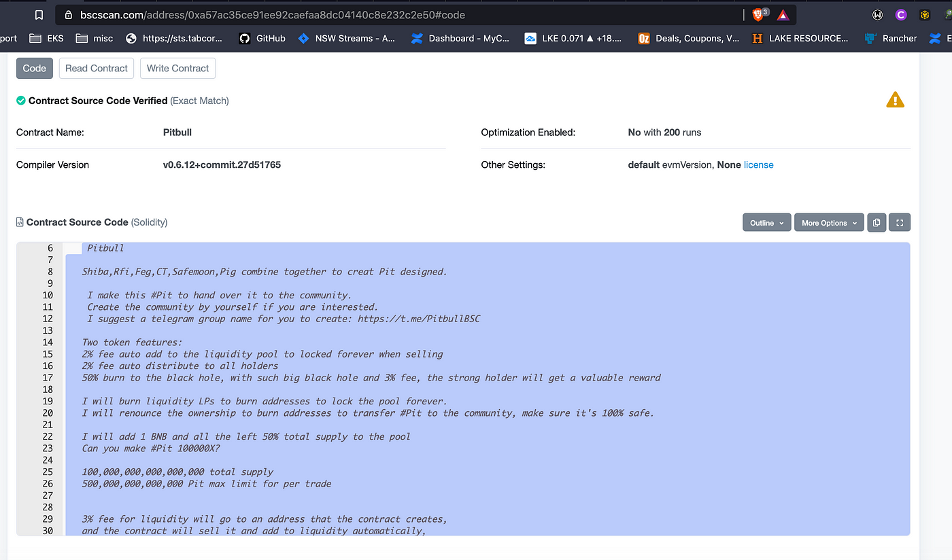
Task: Click code line 8 about Shiba,Rfi,Feg
Action: (x=265, y=271)
